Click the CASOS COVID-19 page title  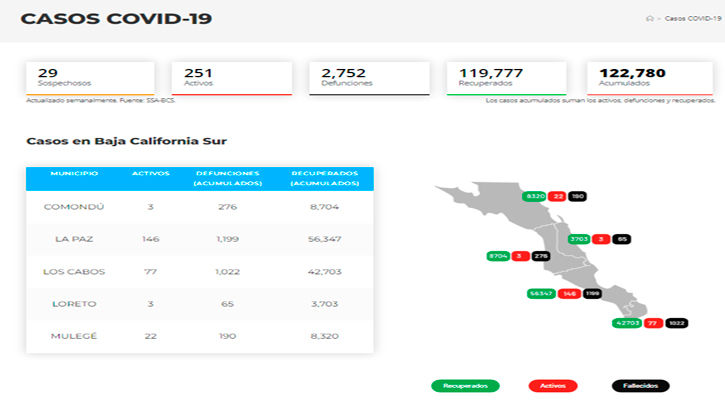pyautogui.click(x=116, y=18)
